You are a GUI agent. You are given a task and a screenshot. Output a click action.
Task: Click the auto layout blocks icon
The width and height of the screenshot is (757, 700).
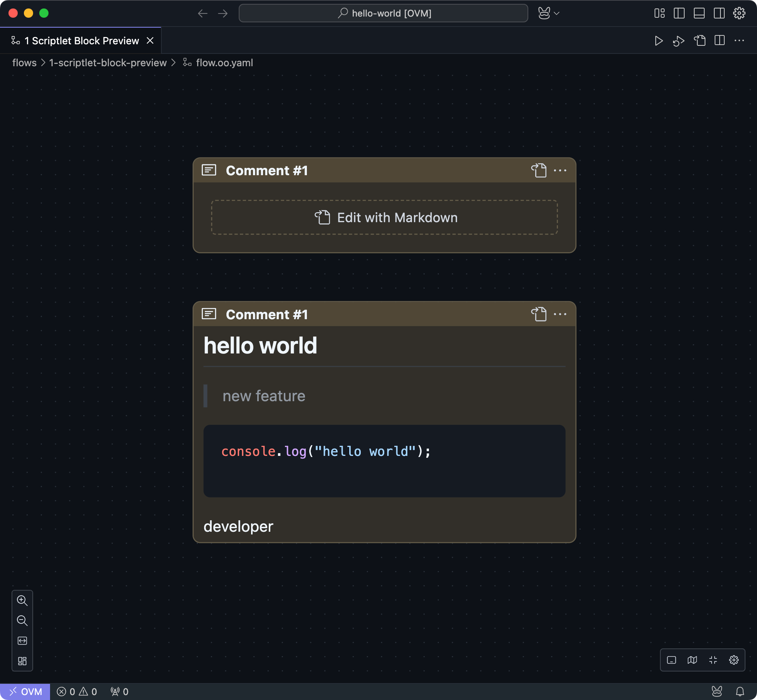[22, 661]
